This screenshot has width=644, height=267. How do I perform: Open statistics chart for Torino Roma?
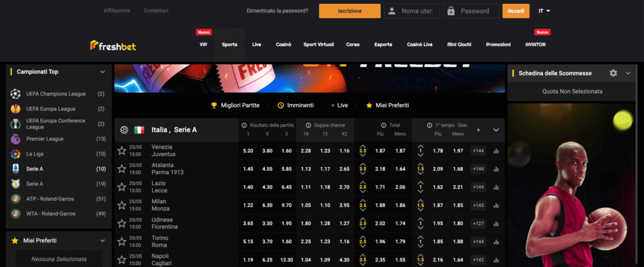[x=496, y=242]
